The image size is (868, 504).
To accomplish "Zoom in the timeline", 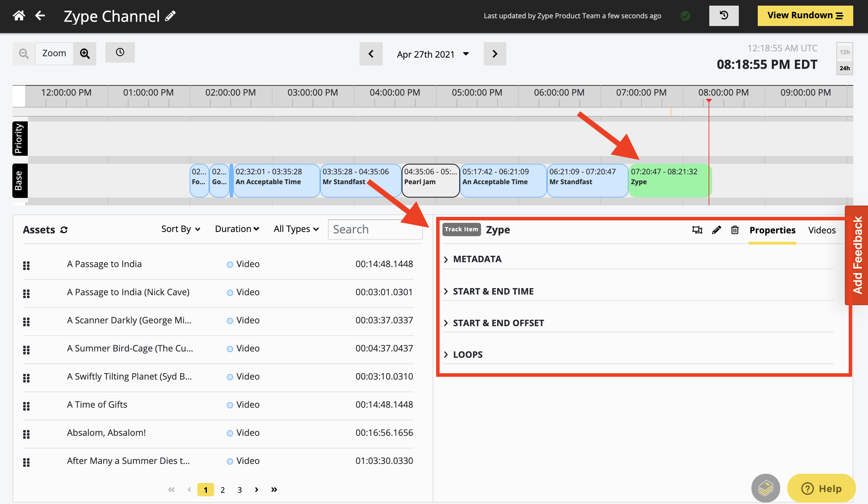I will tap(85, 53).
